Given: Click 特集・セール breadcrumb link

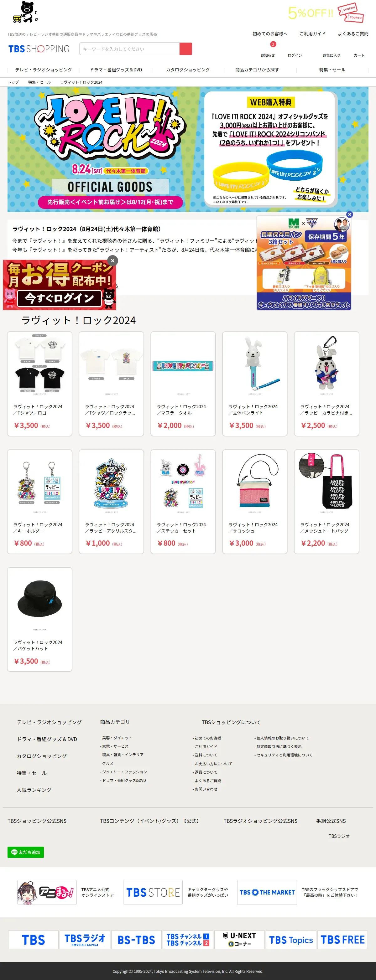Looking at the screenshot, I should [39, 82].
